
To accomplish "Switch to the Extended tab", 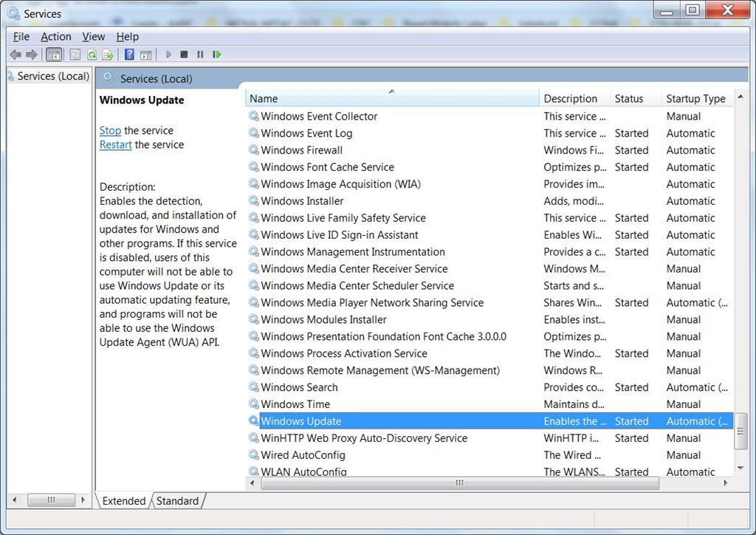I will (x=124, y=501).
